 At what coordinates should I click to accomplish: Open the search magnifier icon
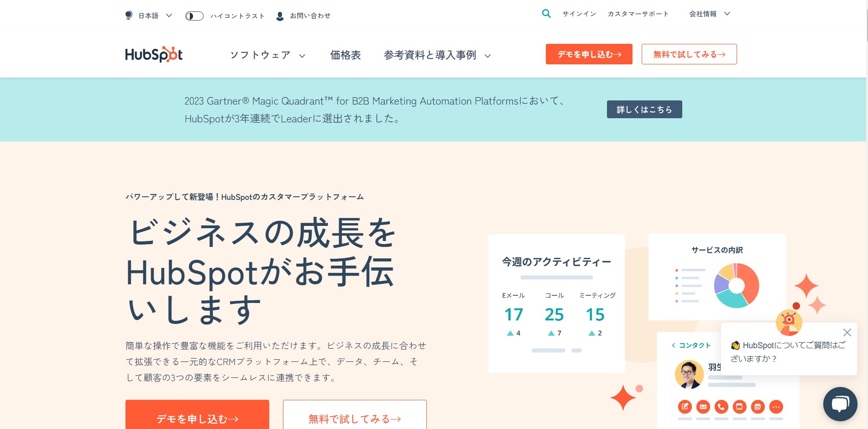tap(546, 14)
